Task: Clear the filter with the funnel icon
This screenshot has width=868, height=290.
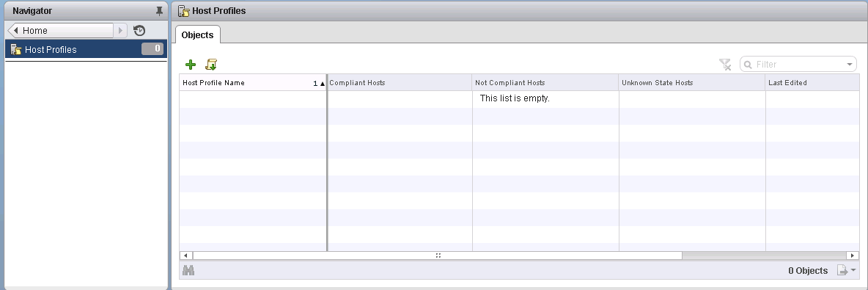Action: pyautogui.click(x=725, y=65)
